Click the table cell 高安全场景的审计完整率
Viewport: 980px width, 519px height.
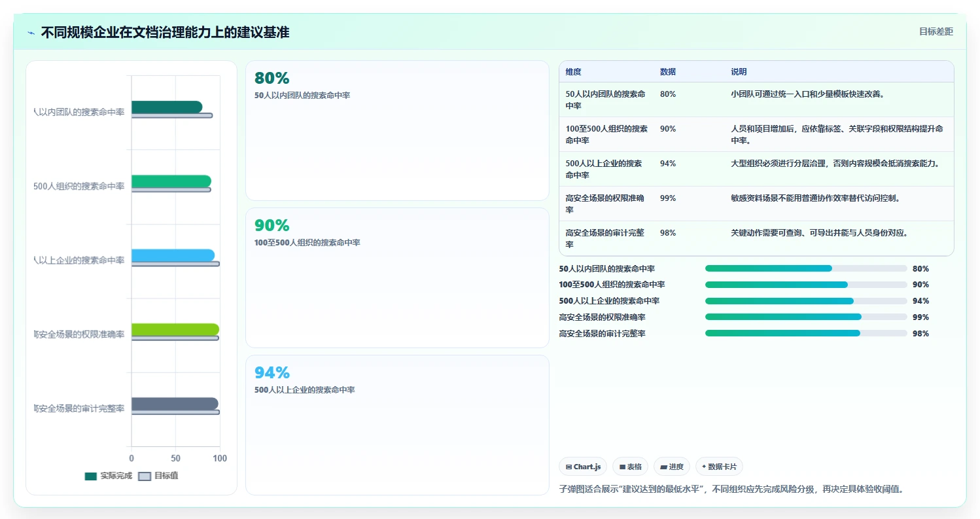pyautogui.click(x=606, y=238)
